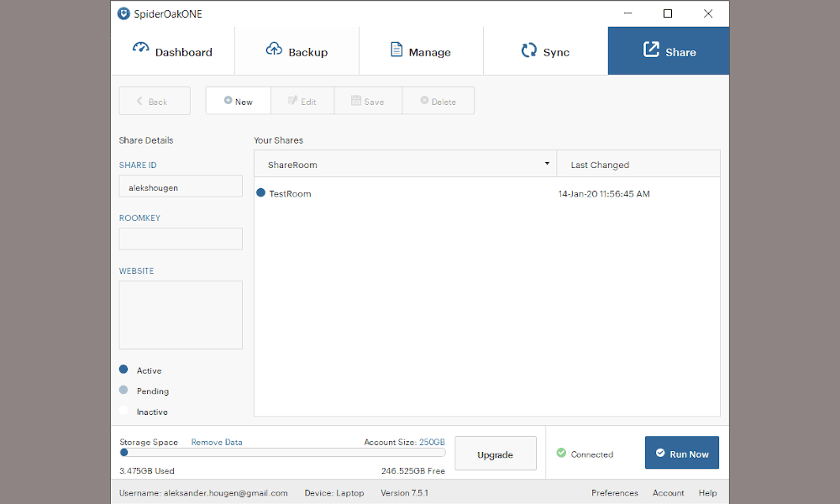Click the storage space usage bar
This screenshot has width=840, height=504.
pos(282,453)
